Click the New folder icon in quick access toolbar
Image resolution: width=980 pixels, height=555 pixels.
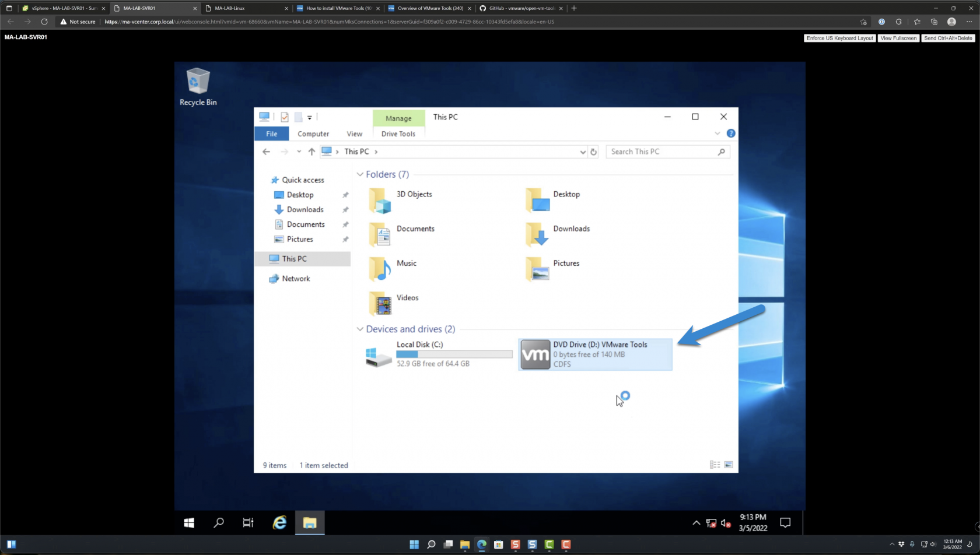[x=298, y=117]
